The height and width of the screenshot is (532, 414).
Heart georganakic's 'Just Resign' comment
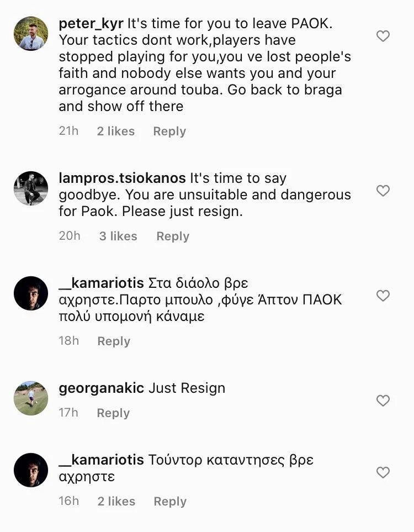(383, 401)
